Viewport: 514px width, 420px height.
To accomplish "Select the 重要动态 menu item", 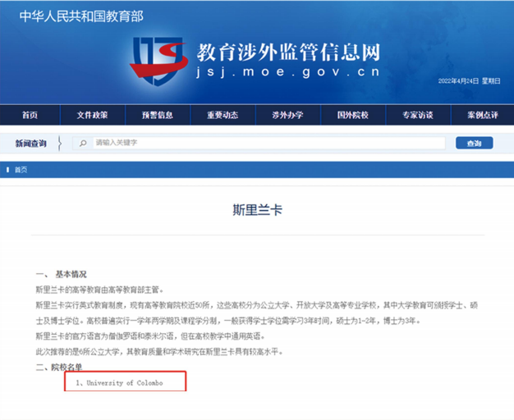I will tap(223, 115).
